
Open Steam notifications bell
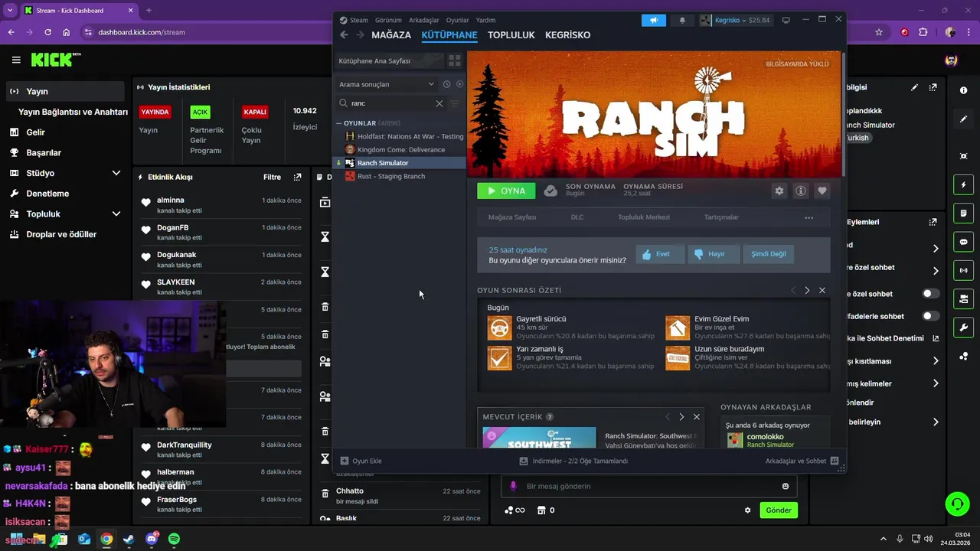[682, 20]
